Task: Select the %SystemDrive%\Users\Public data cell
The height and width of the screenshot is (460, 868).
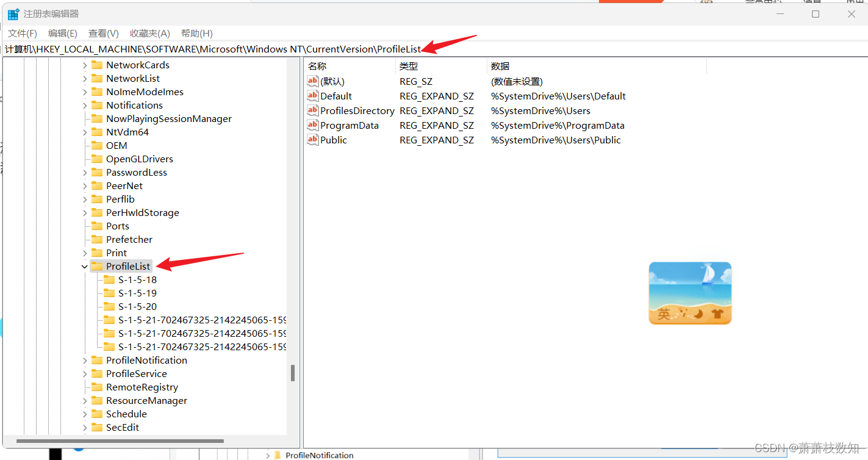Action: click(x=556, y=140)
